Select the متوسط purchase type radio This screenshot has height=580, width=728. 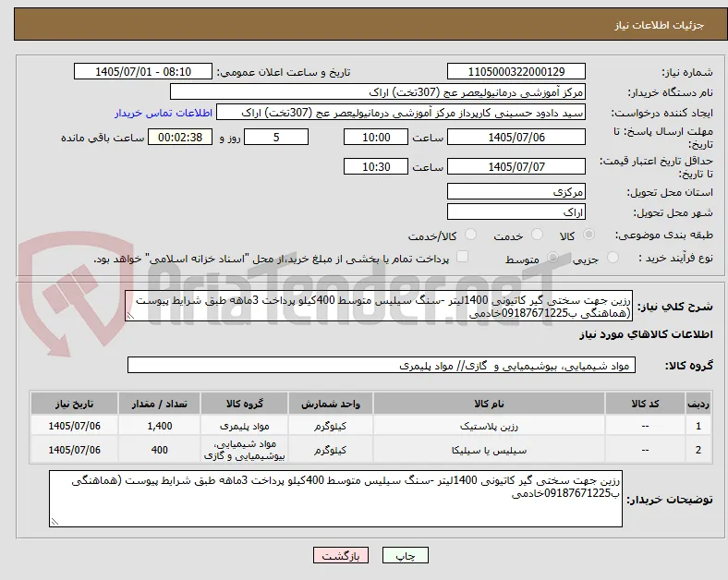(x=552, y=258)
